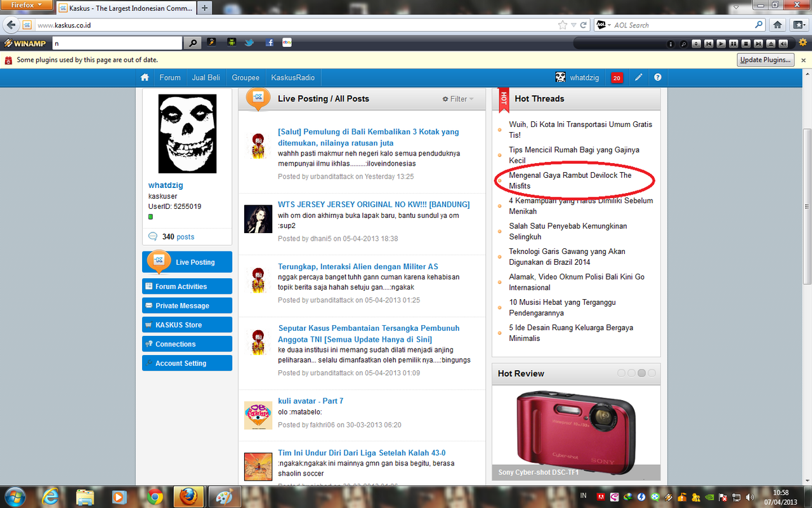Toggle the Winamp volume speaker button
This screenshot has width=812, height=508.
point(783,44)
